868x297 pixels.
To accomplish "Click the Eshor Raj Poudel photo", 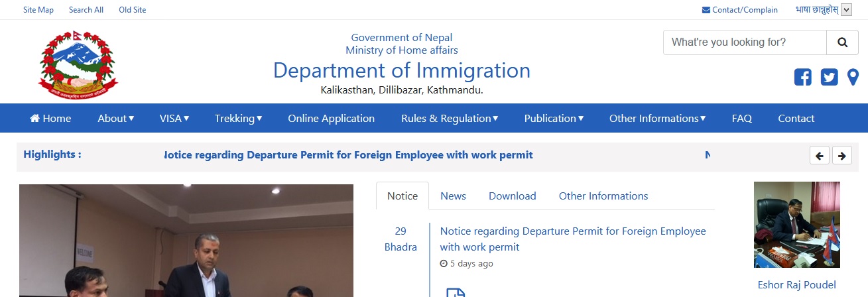I will [x=796, y=225].
